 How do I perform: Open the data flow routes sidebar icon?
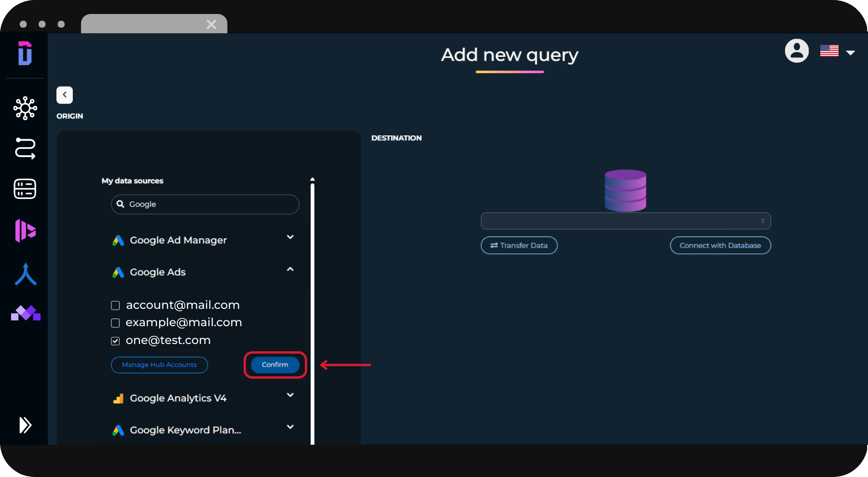25,148
